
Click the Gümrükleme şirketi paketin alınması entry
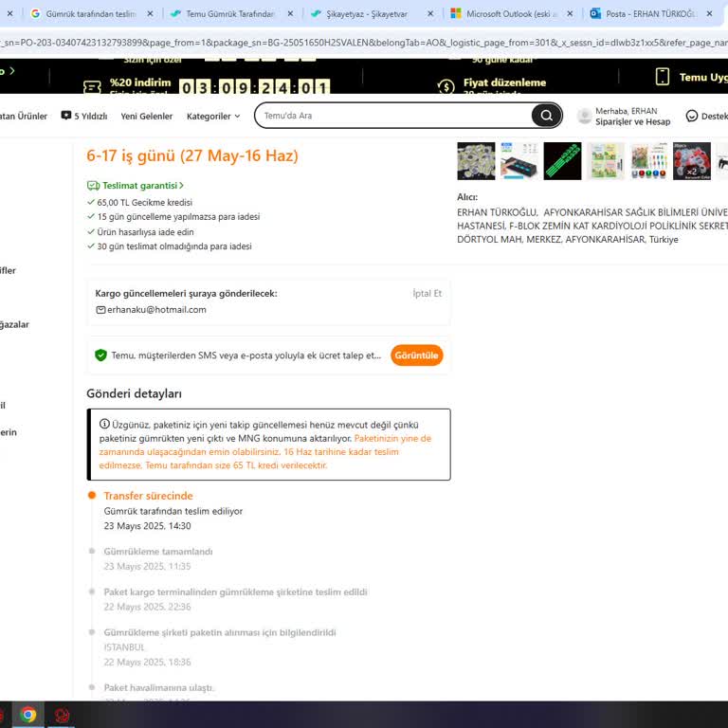[220, 632]
